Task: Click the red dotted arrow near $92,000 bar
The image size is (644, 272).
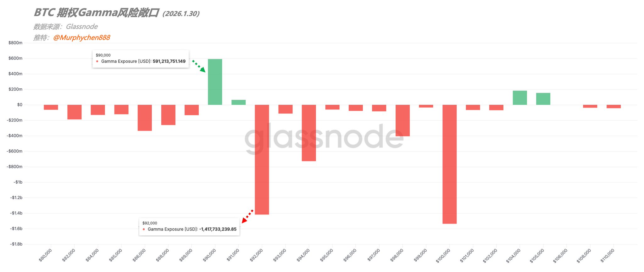Action: (x=247, y=216)
